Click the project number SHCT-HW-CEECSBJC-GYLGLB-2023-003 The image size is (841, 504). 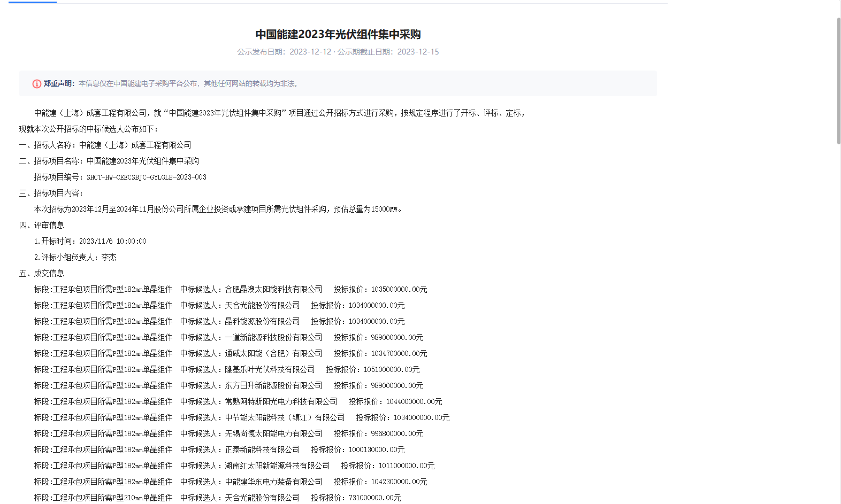[147, 177]
